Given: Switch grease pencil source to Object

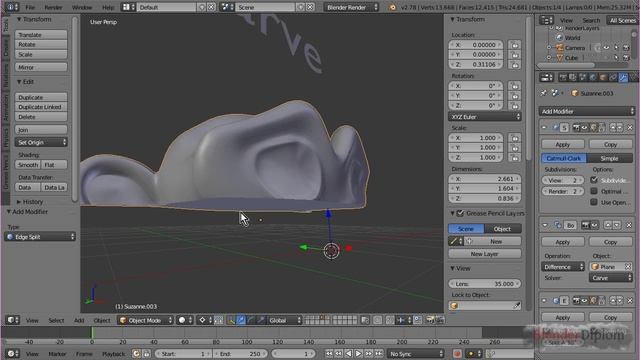Looking at the screenshot, I should click(x=502, y=229).
